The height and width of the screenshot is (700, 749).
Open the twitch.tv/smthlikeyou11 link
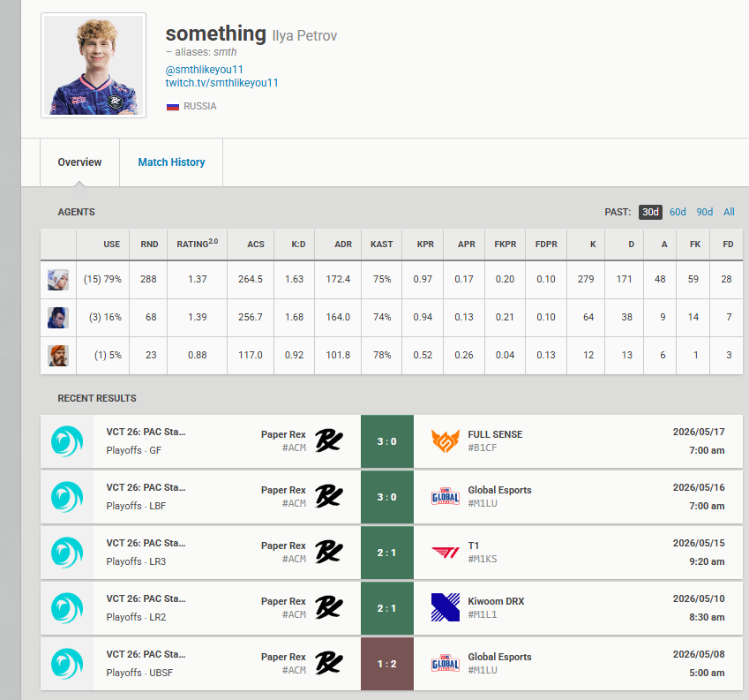tap(221, 83)
